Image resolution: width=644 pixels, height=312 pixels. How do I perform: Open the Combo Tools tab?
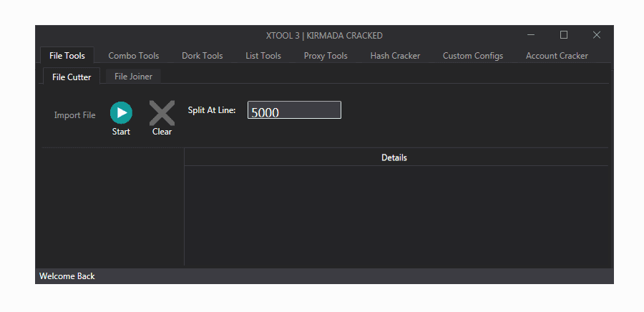(134, 56)
